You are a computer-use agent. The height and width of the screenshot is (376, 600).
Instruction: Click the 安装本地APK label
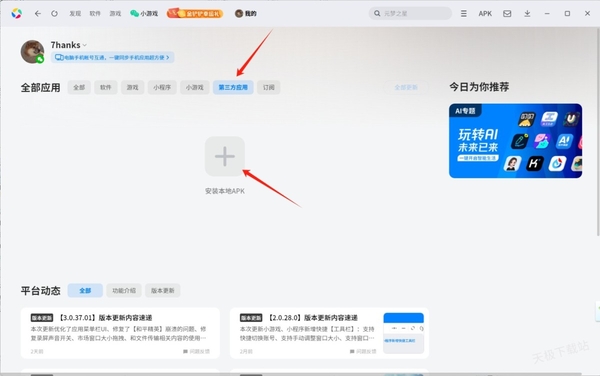(225, 191)
